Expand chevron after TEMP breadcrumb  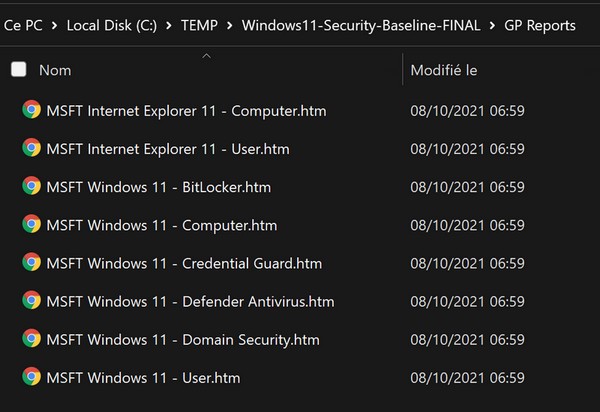point(230,25)
